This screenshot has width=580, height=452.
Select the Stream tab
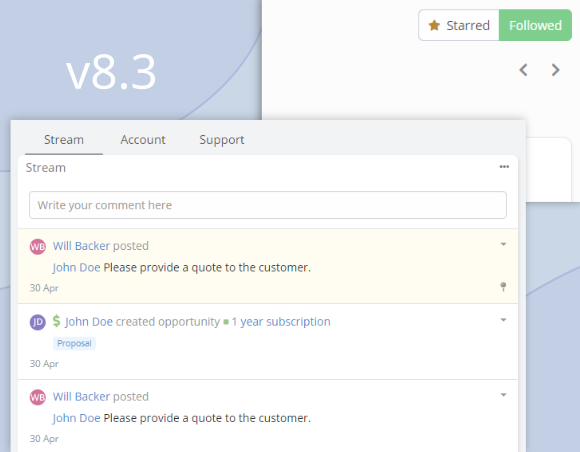pos(64,140)
